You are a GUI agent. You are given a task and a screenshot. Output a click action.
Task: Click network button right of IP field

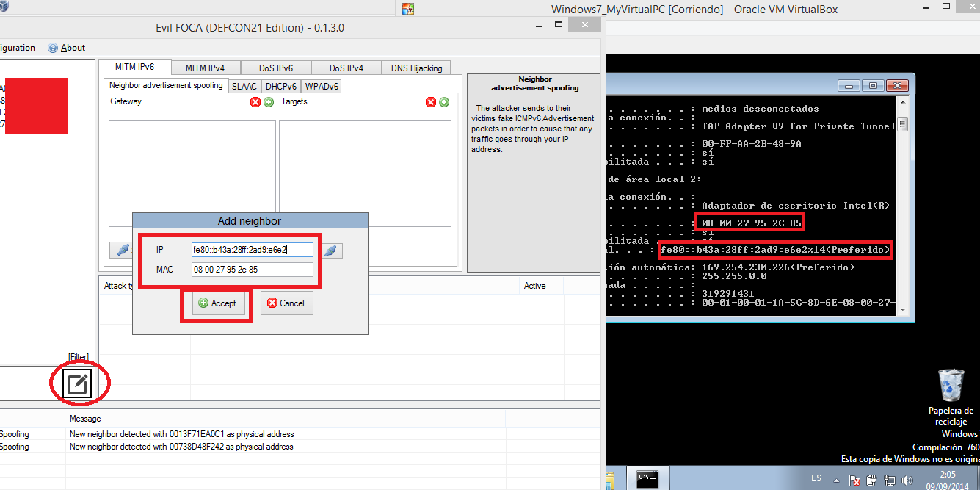click(331, 251)
